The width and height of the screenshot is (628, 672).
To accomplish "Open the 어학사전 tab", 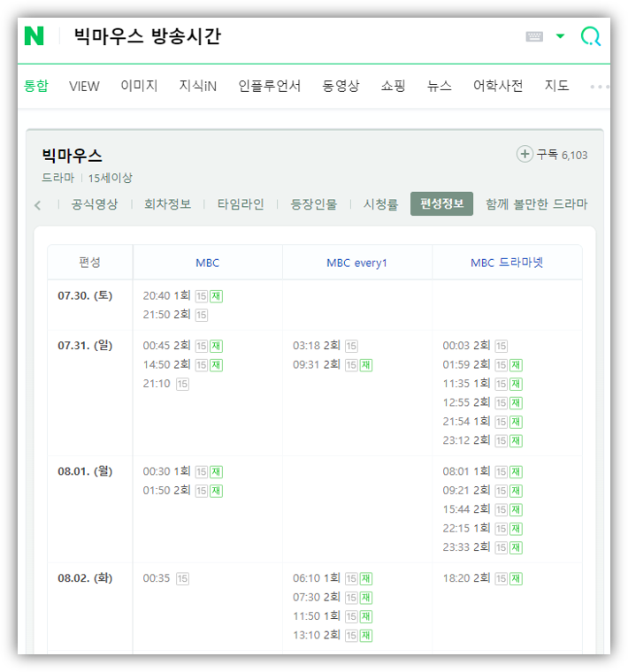I will pos(498,86).
